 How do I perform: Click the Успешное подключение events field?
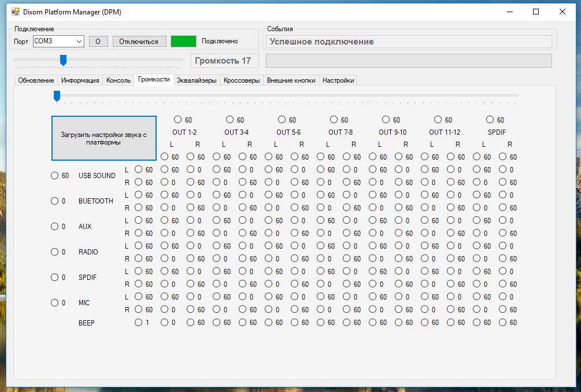[x=409, y=42]
